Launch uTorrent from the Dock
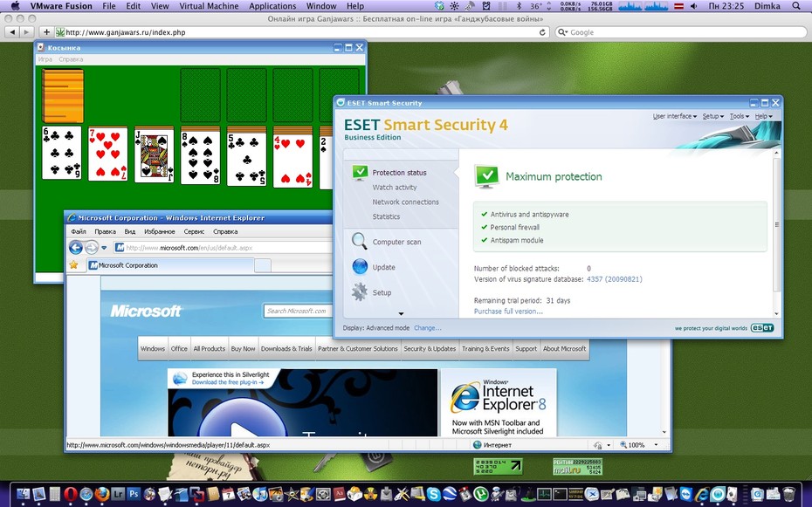 pos(481,494)
